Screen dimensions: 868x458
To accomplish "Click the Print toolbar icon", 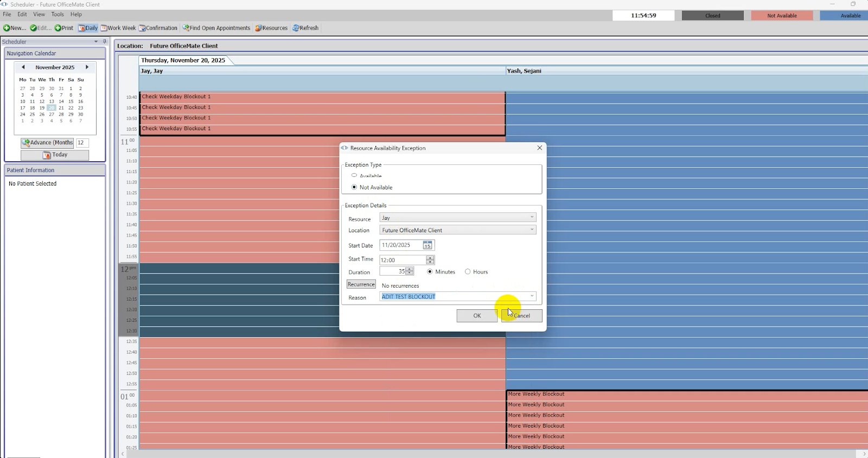I will pos(58,28).
